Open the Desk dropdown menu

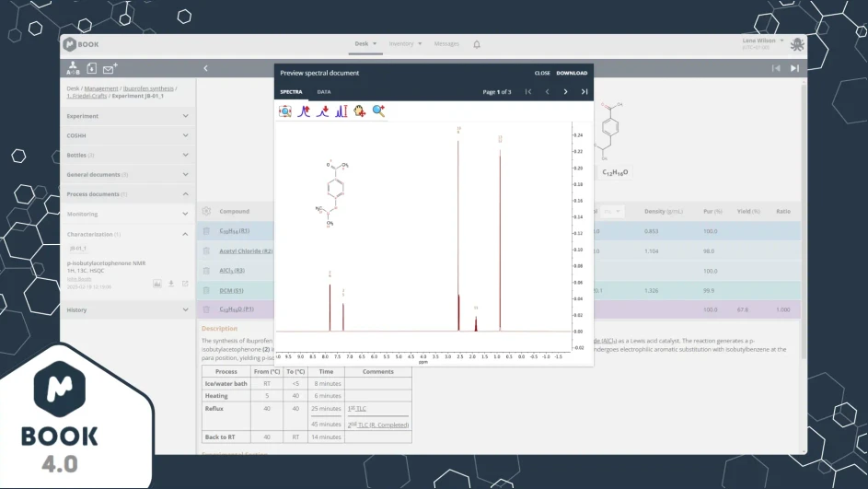[x=365, y=44]
